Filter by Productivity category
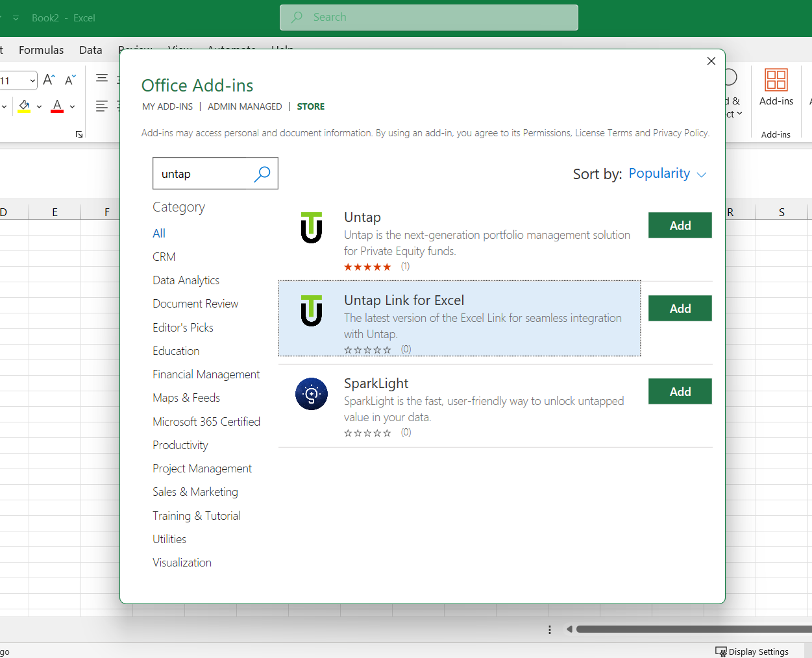The image size is (812, 658). click(x=180, y=445)
